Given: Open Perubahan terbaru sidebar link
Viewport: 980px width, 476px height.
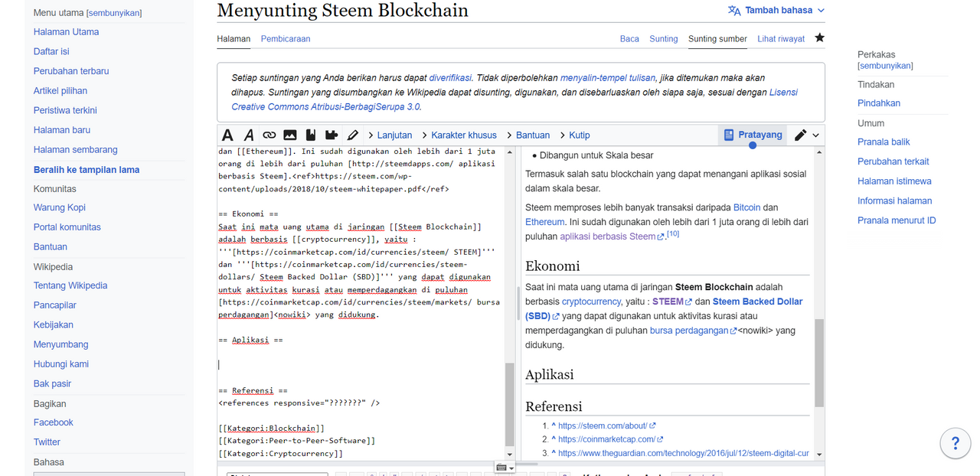Looking at the screenshot, I should tap(71, 71).
